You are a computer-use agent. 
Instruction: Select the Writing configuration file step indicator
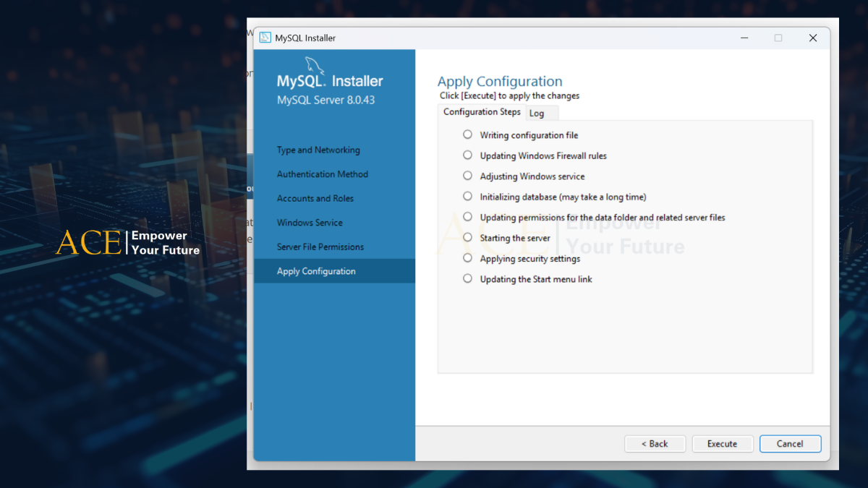coord(467,134)
